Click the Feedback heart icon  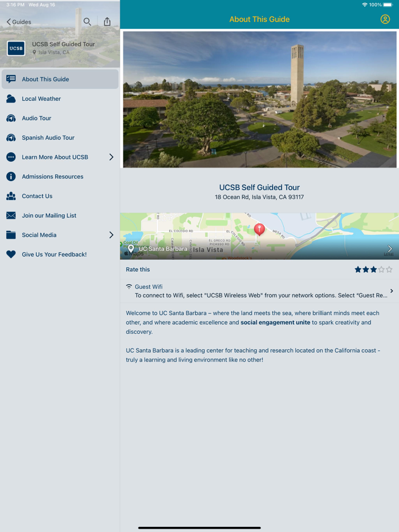11,254
